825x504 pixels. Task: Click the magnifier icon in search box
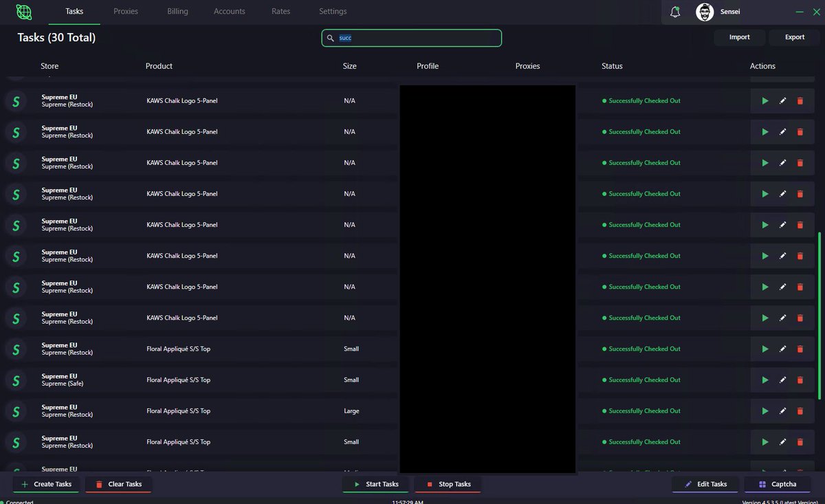click(x=331, y=39)
